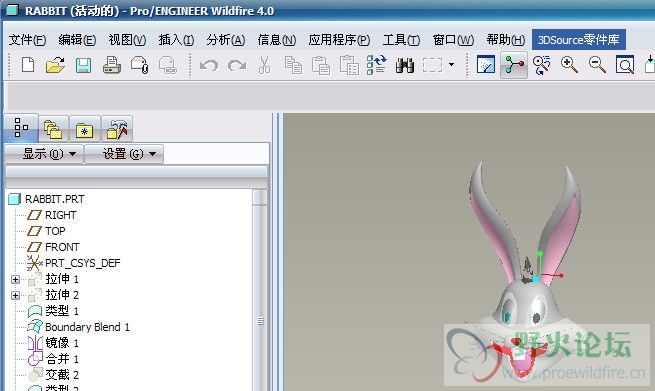
Task: Click the binoculars search icon
Action: tap(404, 66)
